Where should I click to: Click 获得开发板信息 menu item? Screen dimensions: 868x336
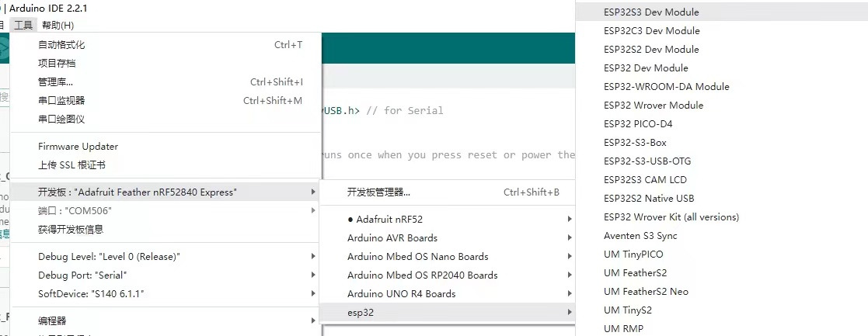coord(166,230)
